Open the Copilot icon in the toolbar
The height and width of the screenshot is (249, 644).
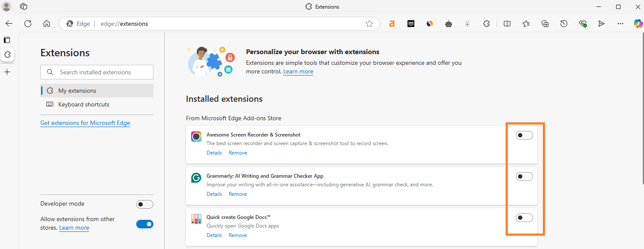(x=638, y=24)
